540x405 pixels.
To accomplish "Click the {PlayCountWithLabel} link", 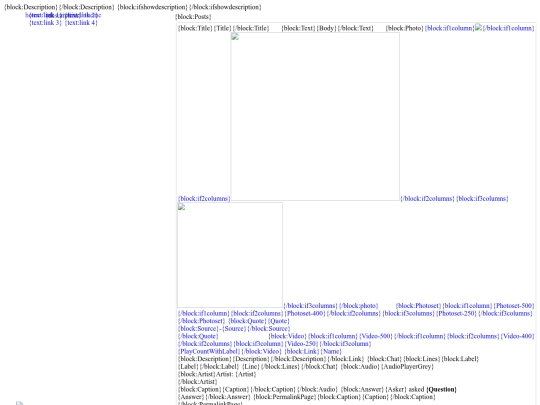I will click(x=209, y=351).
